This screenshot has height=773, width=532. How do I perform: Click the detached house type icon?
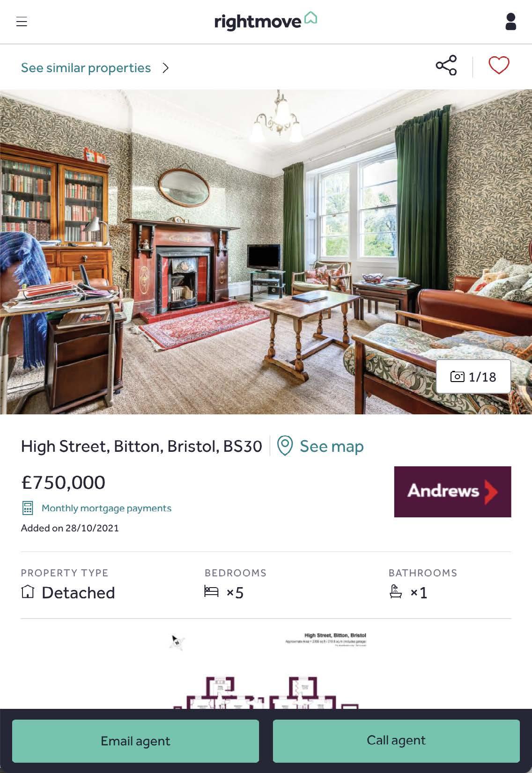pos(28,592)
